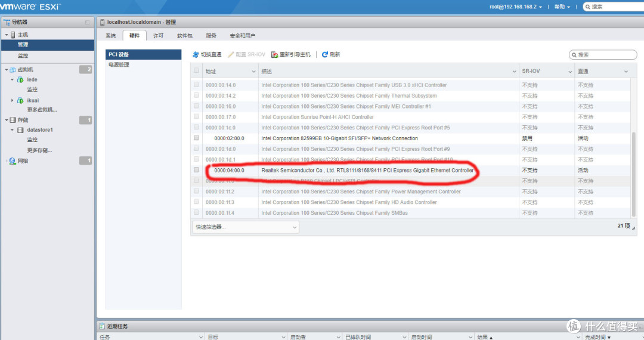644x340 pixels.
Task: Collapse the lede VM tree node
Action: tap(13, 80)
